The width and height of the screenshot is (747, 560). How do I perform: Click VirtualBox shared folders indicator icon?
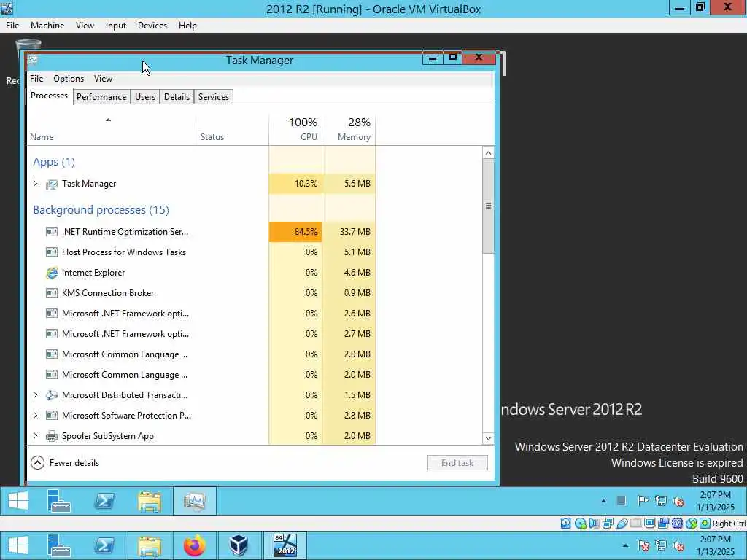pyautogui.click(x=635, y=524)
